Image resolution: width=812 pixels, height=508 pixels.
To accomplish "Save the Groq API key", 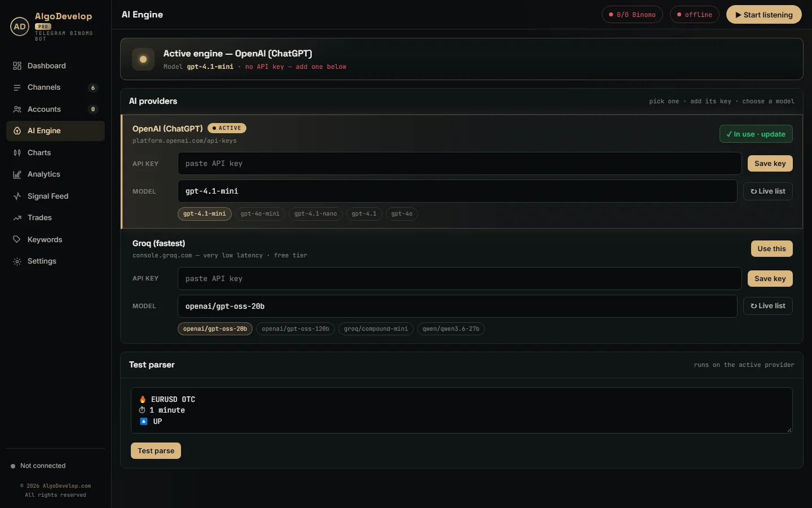I will [x=770, y=279].
